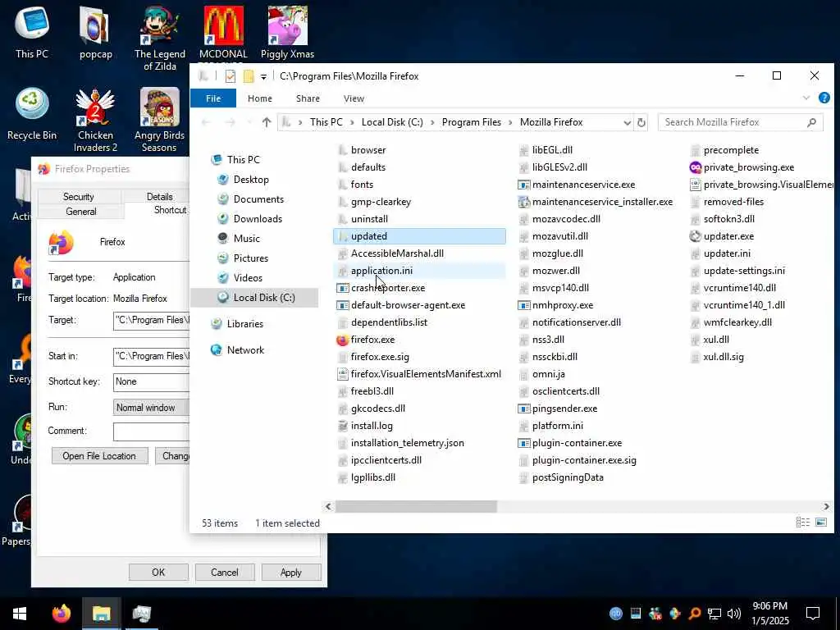
Task: Click the install.log file icon
Action: 342,426
